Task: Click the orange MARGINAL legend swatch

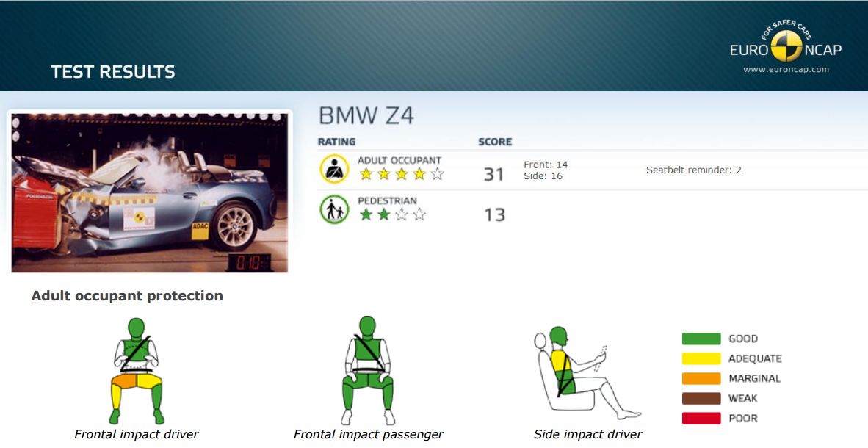Action: (x=701, y=379)
